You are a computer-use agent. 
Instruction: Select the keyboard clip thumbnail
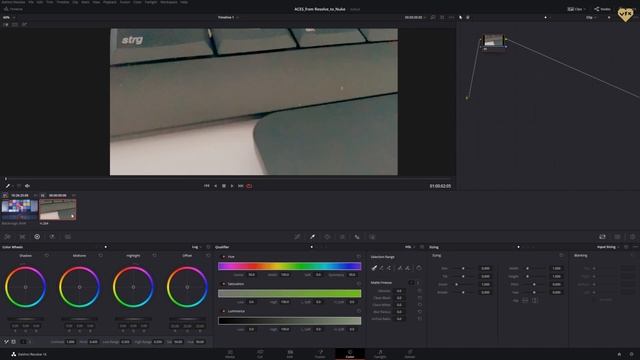[x=58, y=210]
